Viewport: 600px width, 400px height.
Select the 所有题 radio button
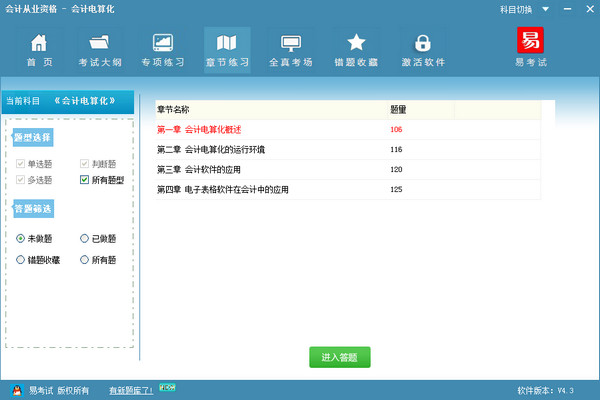84,260
